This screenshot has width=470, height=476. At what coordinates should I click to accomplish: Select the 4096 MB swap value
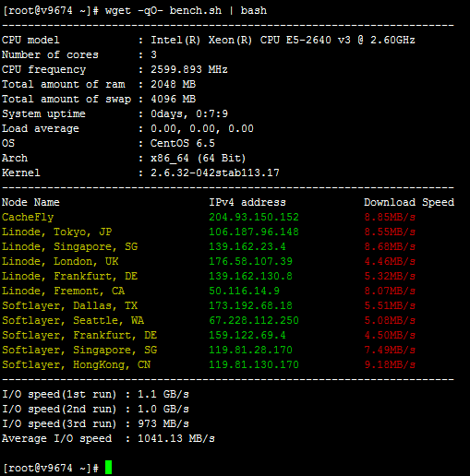click(x=173, y=99)
